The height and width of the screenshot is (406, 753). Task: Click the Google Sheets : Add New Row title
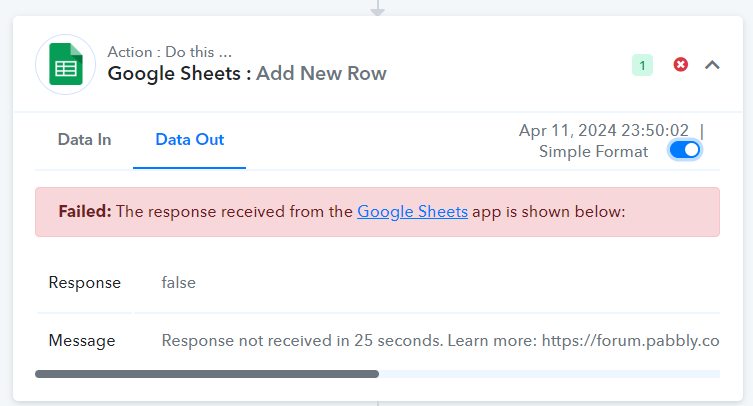(x=247, y=74)
